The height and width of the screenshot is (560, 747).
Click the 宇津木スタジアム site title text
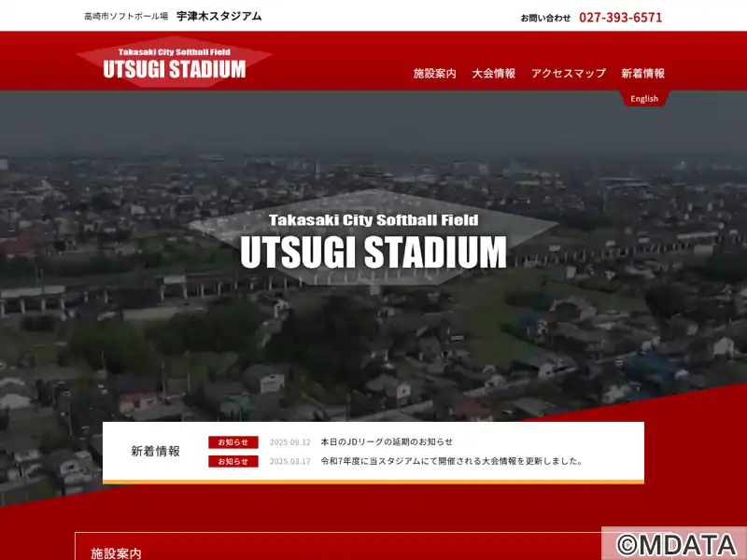pyautogui.click(x=219, y=16)
